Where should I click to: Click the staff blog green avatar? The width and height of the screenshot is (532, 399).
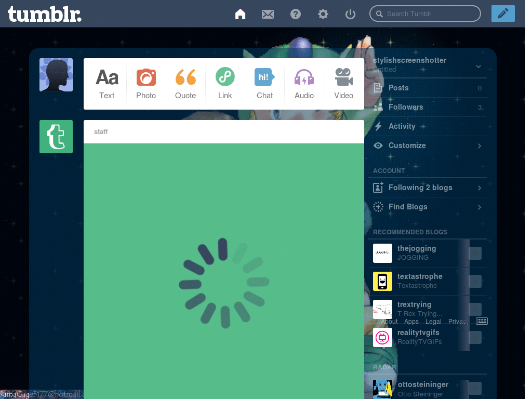click(56, 137)
